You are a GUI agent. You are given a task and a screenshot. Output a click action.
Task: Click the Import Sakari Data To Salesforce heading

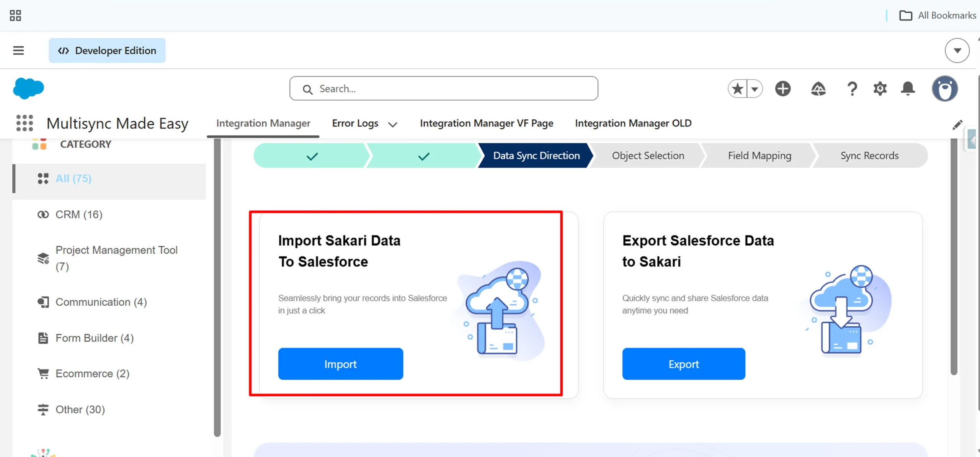[339, 251]
